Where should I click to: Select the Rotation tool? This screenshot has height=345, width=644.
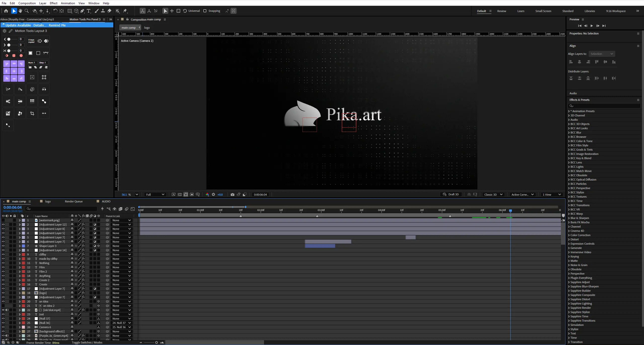(x=55, y=11)
